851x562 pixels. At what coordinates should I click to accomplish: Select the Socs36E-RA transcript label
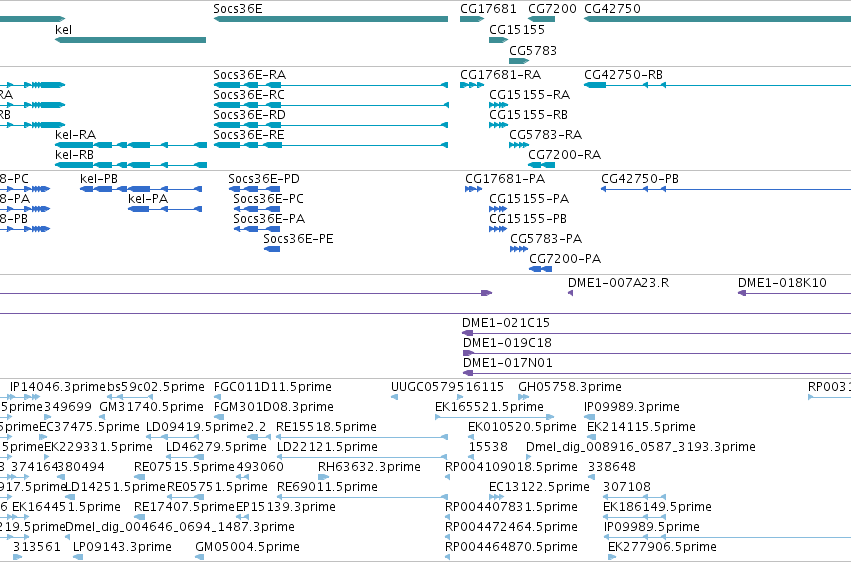250,74
